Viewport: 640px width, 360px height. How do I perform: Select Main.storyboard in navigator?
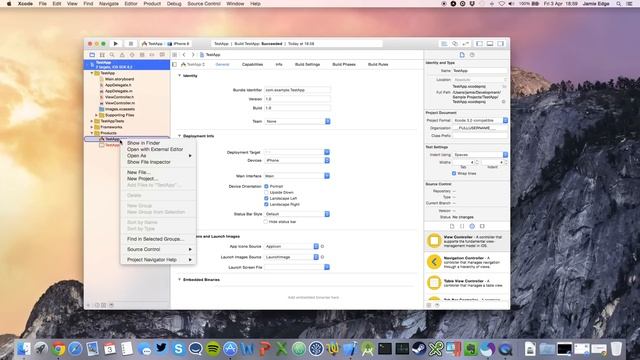[x=119, y=79]
